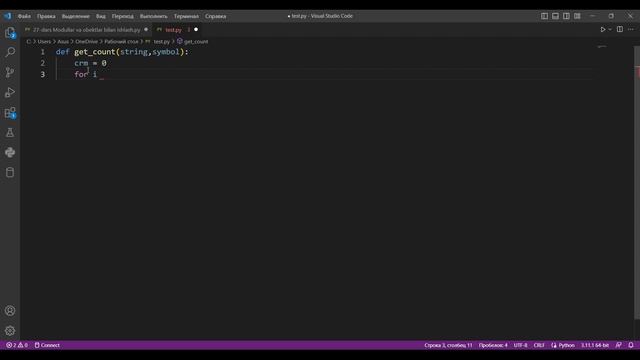
Task: Open the Source Control view
Action: pyautogui.click(x=10, y=72)
